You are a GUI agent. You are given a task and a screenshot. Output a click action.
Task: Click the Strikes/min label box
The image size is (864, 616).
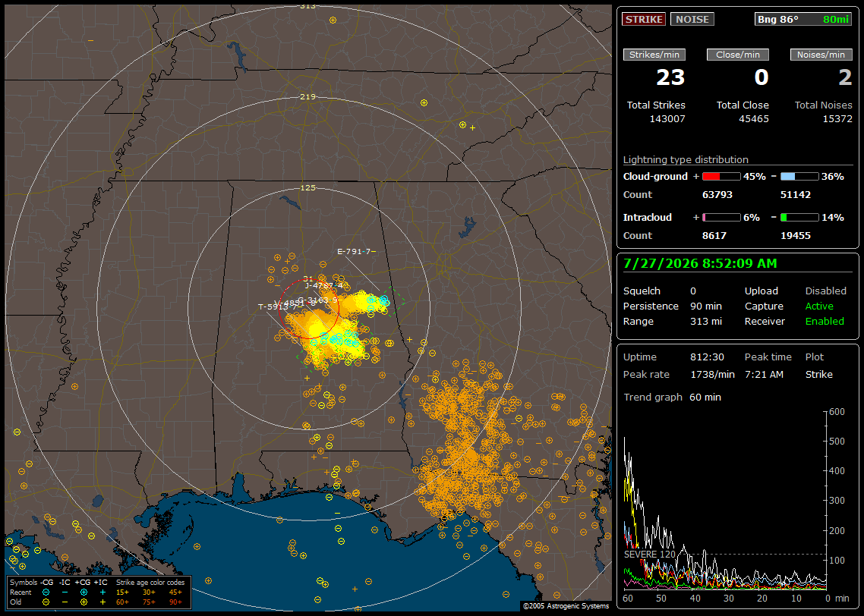click(x=654, y=55)
